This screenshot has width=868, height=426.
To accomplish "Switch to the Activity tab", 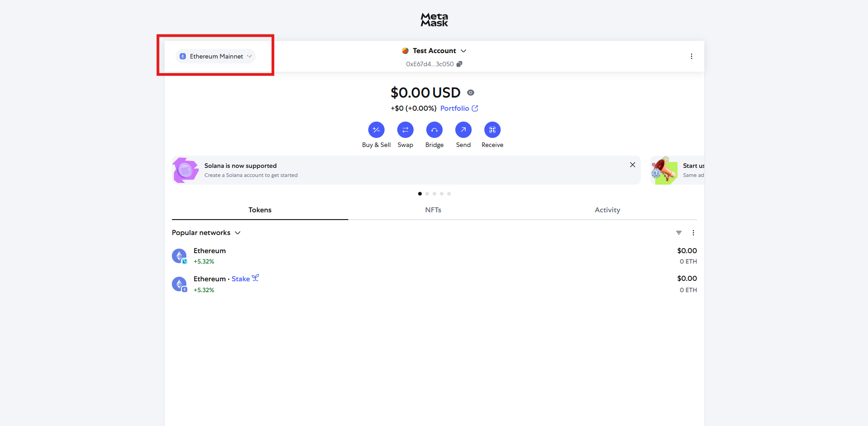I will (607, 210).
